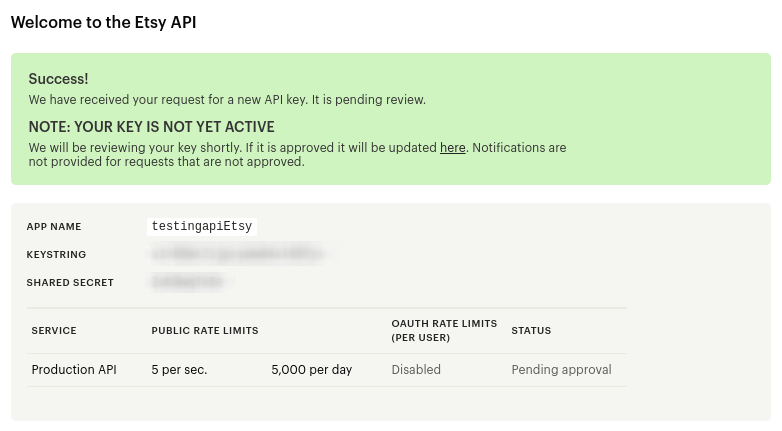Viewport: 782px width, 431px height.
Task: Click the STATUS column header
Action: coord(531,330)
